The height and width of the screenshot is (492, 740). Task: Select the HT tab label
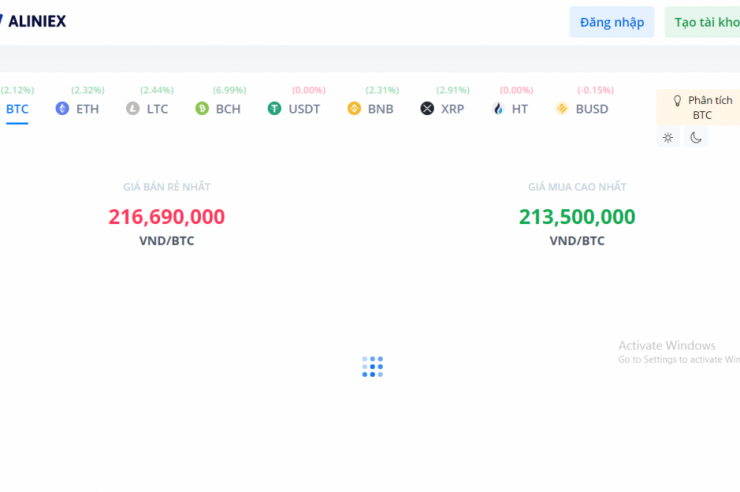pos(520,109)
